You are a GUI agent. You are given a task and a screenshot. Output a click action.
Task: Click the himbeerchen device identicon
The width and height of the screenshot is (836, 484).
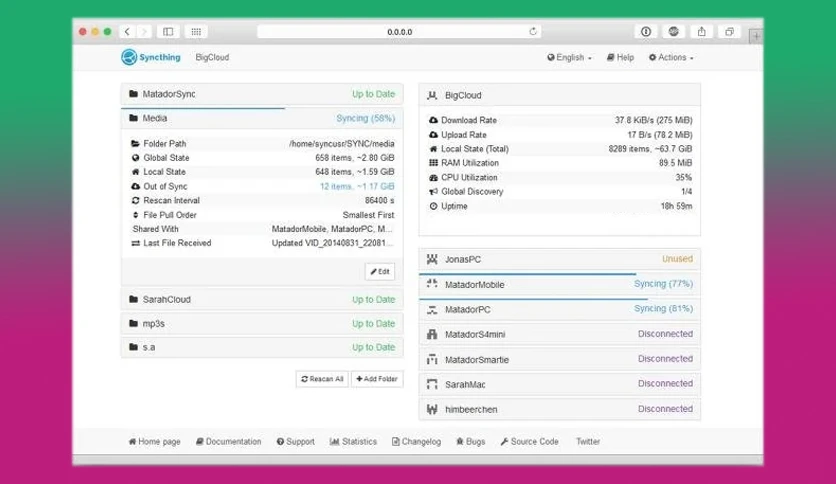click(432, 409)
